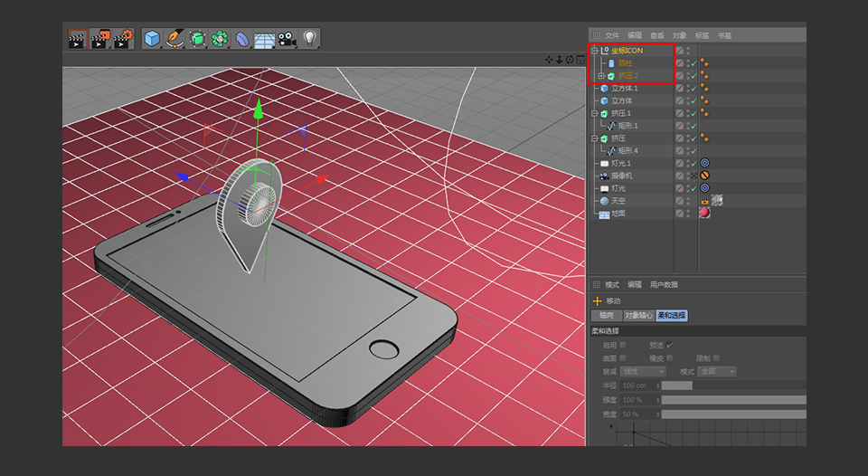The height and width of the screenshot is (476, 868).
Task: Click the Render View clapperboard icon
Action: [78, 39]
